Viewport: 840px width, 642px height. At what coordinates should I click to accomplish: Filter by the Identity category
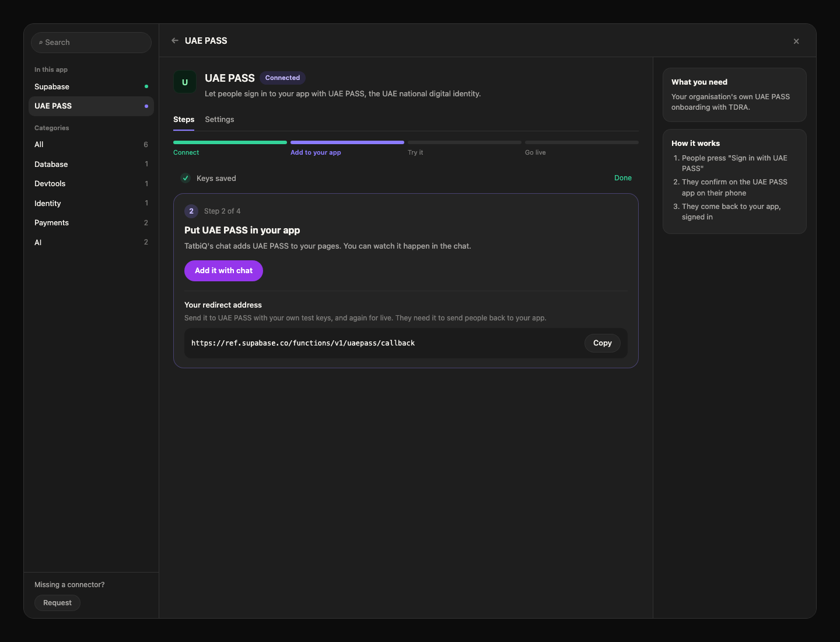click(x=91, y=204)
